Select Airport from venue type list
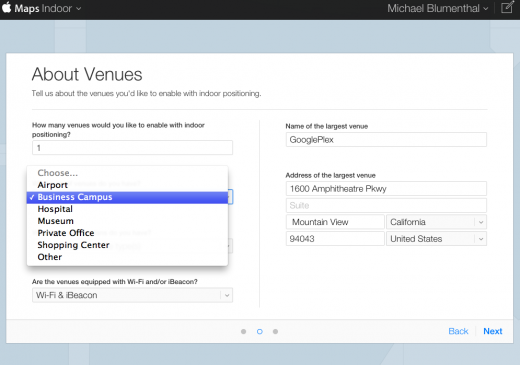This screenshot has width=520, height=365. 127,185
